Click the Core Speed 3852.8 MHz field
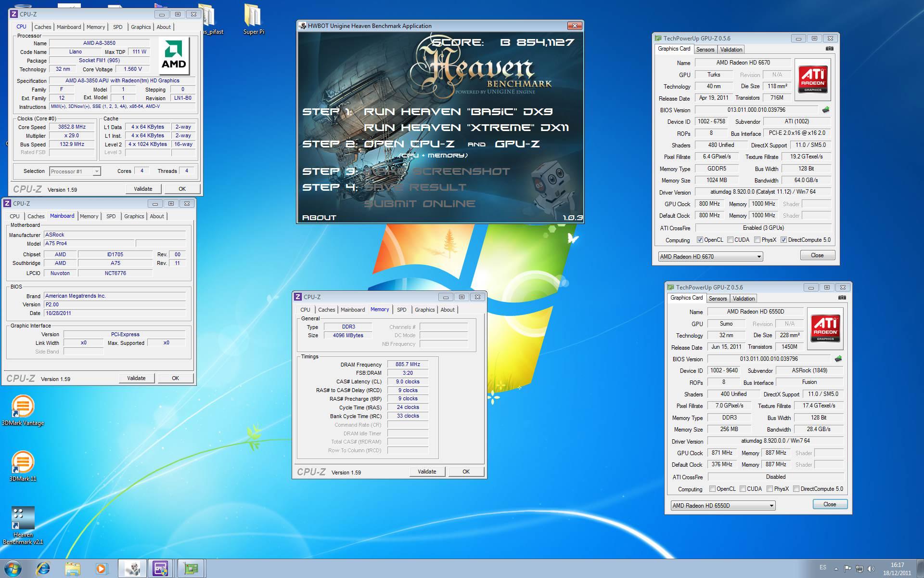 [x=72, y=127]
